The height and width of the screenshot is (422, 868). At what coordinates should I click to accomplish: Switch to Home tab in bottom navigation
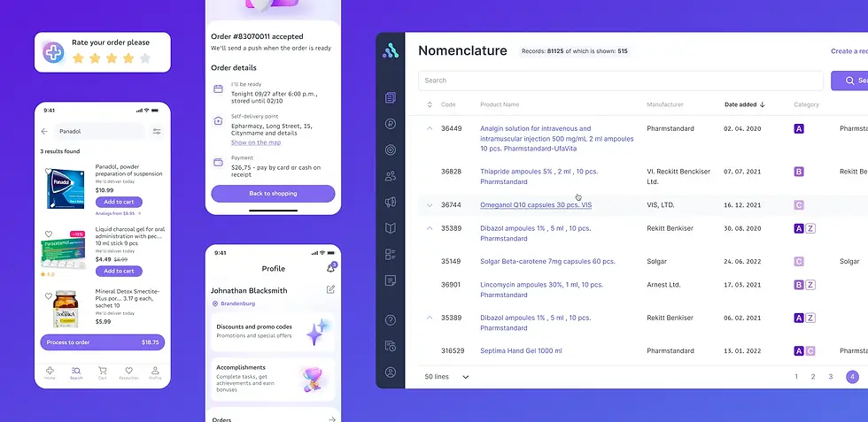click(50, 373)
